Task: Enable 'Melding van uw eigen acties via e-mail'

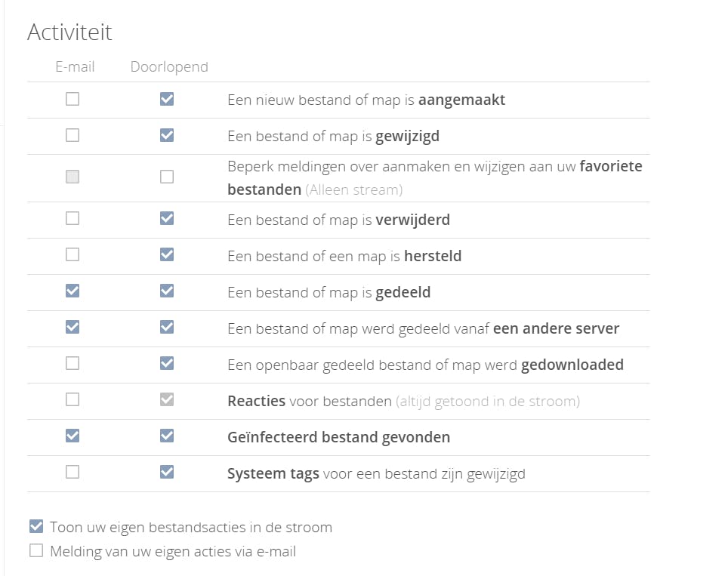Action: click(x=36, y=551)
